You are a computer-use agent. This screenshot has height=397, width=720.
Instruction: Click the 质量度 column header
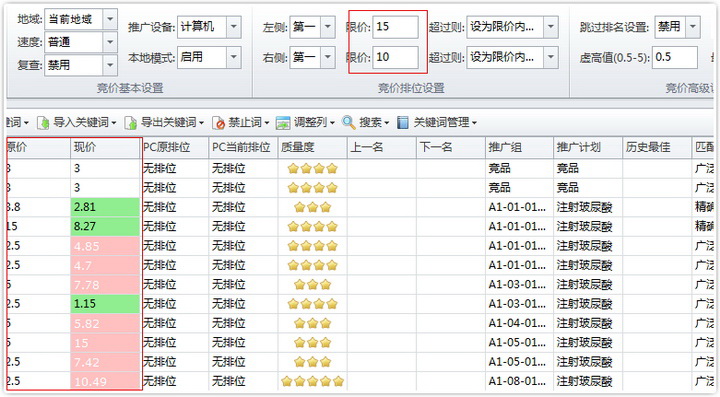tap(312, 147)
